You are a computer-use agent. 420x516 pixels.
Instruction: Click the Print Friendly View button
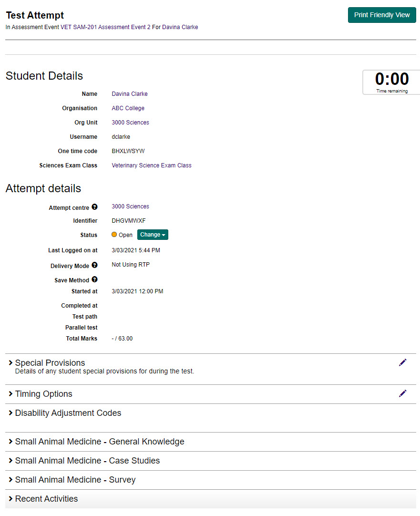pos(382,15)
